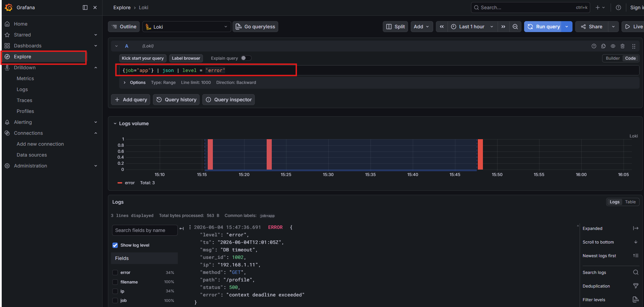The height and width of the screenshot is (307, 644).
Task: Open the Add dropdown
Action: point(422,27)
